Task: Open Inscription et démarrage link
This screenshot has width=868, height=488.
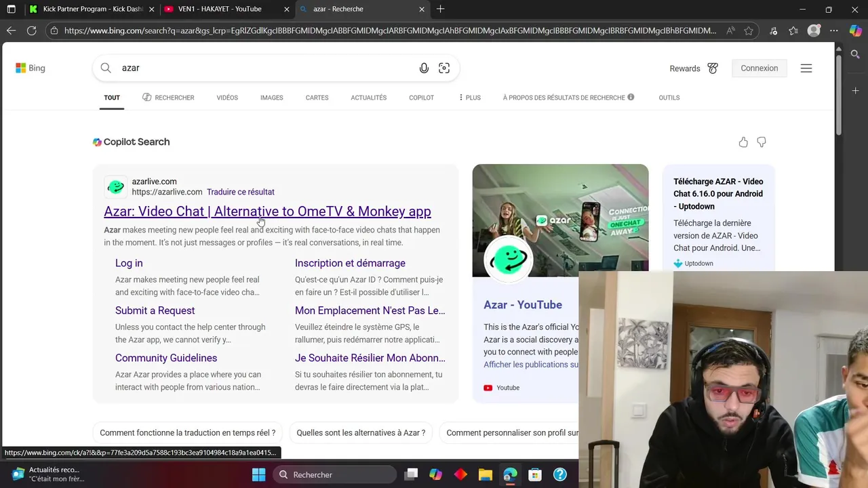Action: point(350,263)
